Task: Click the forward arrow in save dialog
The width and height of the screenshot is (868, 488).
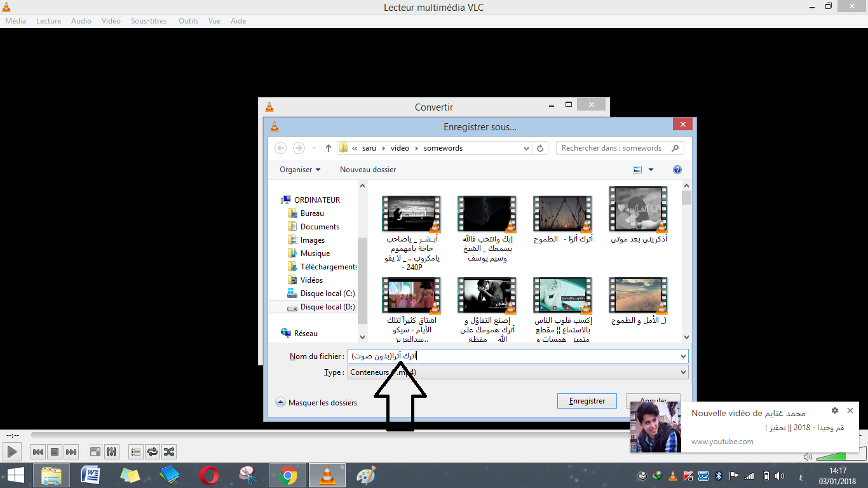Action: pyautogui.click(x=299, y=148)
